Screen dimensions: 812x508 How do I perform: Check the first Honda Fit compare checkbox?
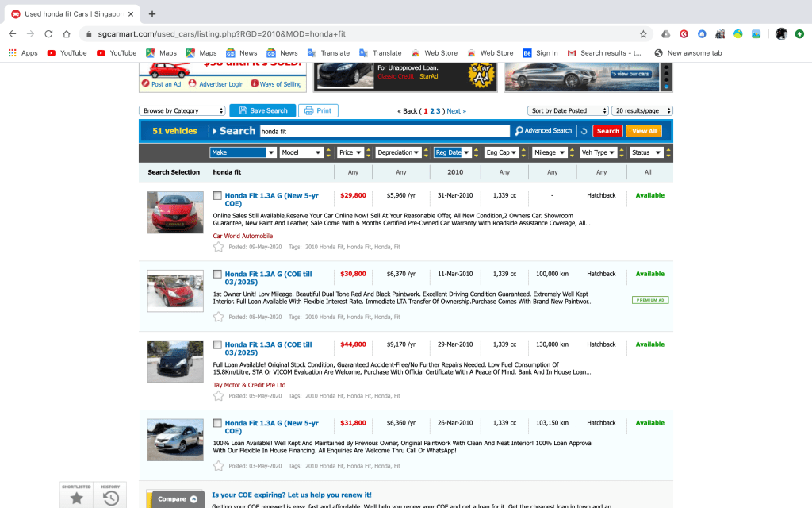pos(218,195)
